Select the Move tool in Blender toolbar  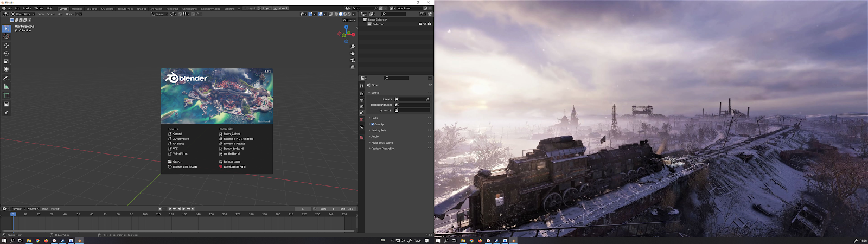7,45
